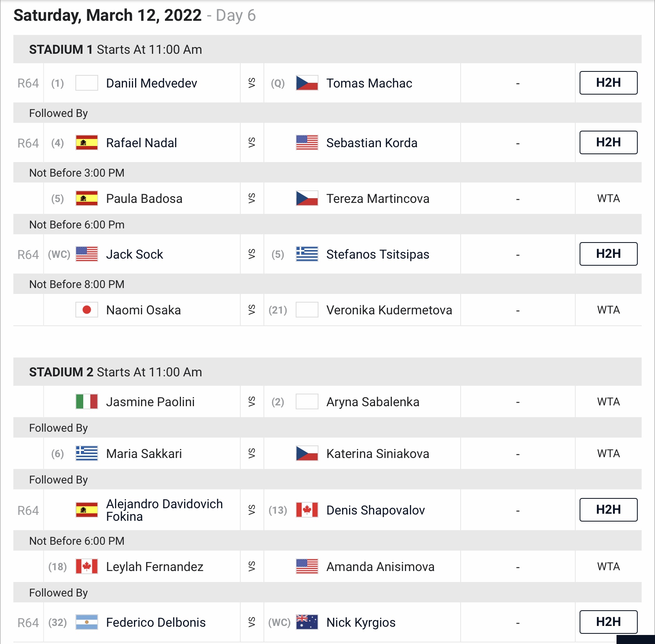Click the Greek flag beside Stefanos Tsitsipas
This screenshot has height=644, width=655.
(307, 254)
